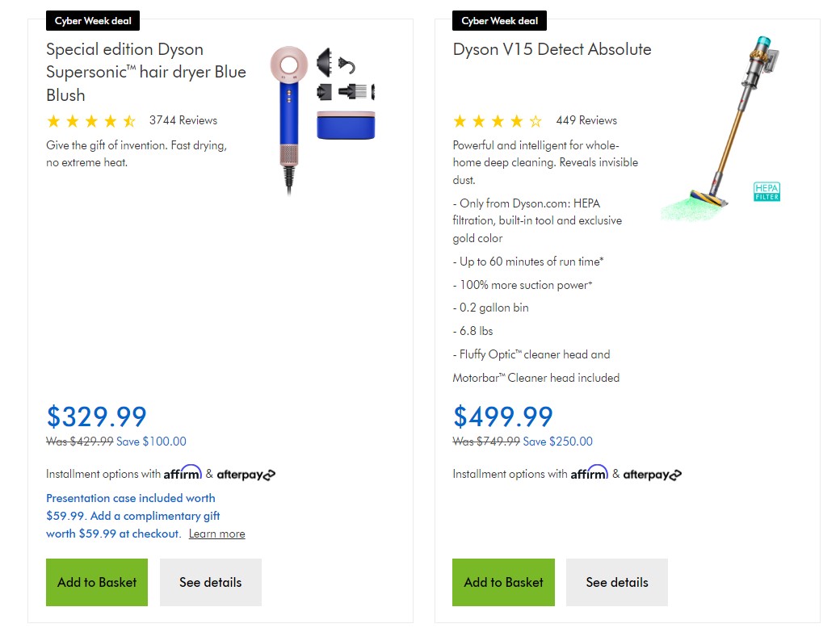Click the blue presentation case image
The image size is (840, 628).
[x=346, y=125]
